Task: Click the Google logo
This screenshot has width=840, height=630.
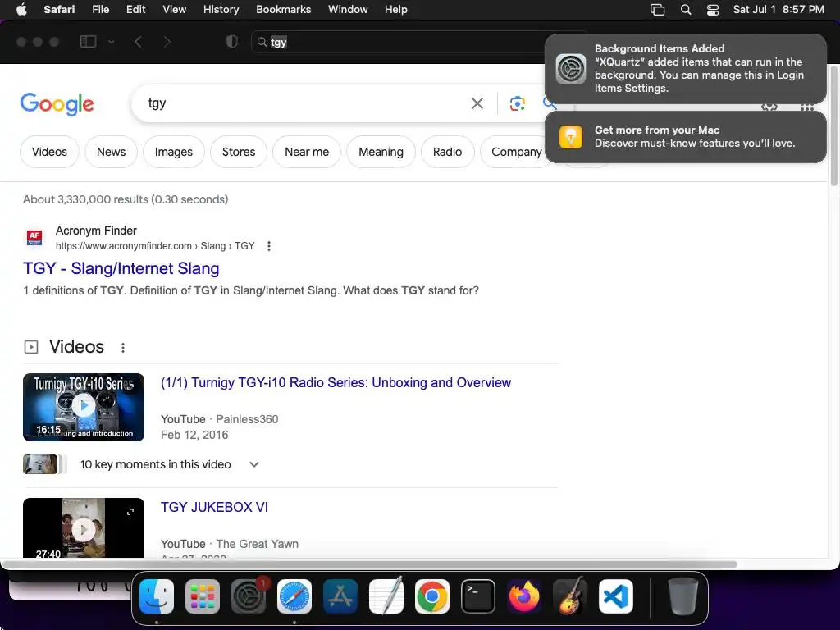Action: coord(57,104)
